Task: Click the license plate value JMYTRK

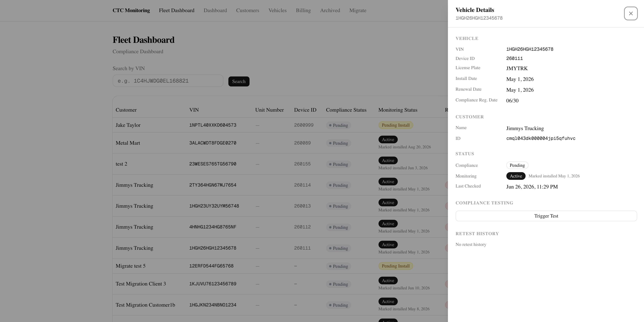Action: tap(517, 68)
